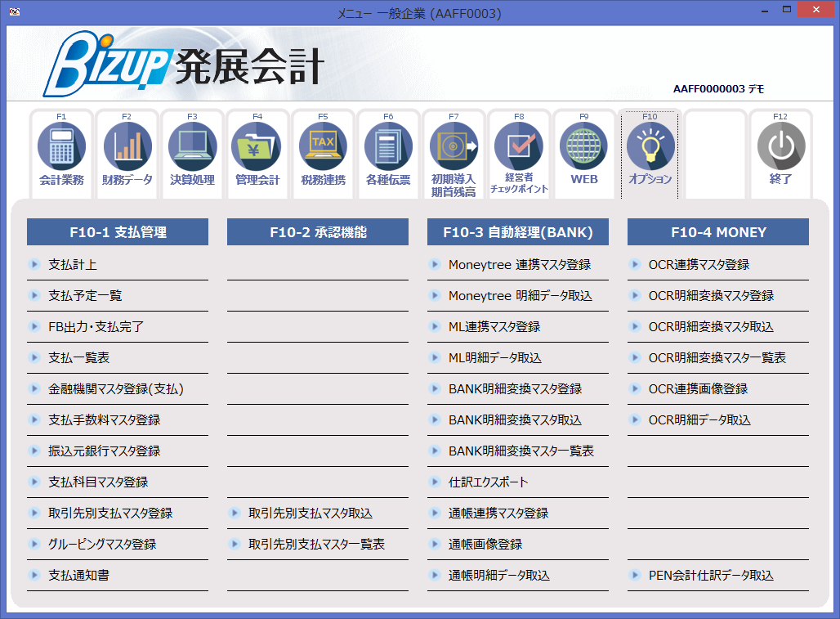
Task: Open 初期導入・期首残高 icon
Action: click(x=454, y=151)
